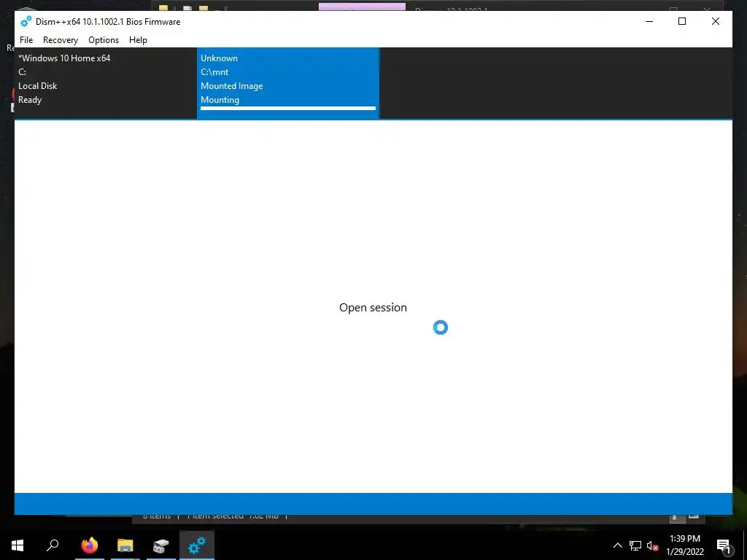Image resolution: width=747 pixels, height=560 pixels.
Task: Open the Recovery menu
Action: pyautogui.click(x=61, y=40)
